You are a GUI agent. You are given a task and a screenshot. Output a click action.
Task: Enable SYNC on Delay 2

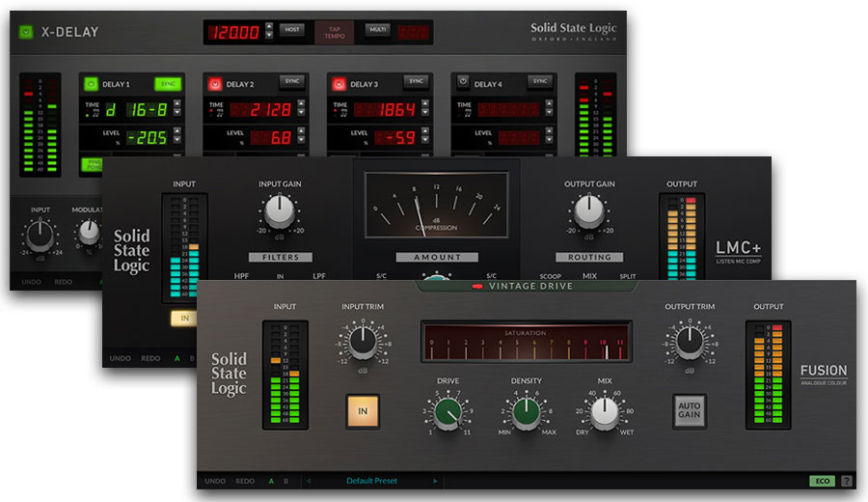pyautogui.click(x=291, y=81)
